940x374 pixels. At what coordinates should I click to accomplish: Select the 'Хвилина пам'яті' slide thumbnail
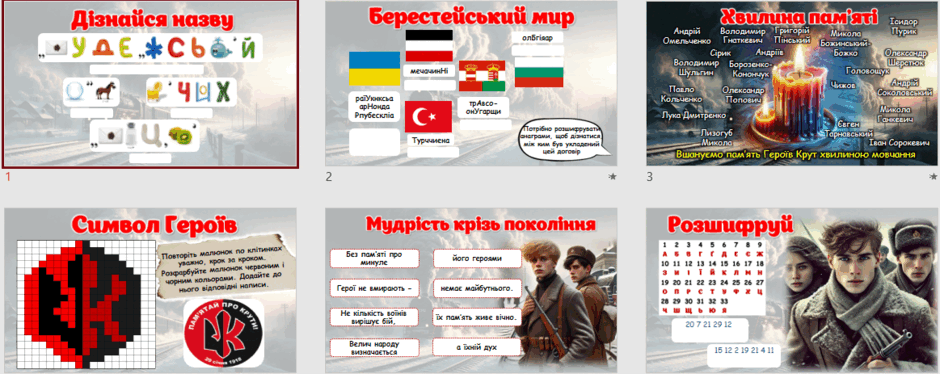(793, 84)
